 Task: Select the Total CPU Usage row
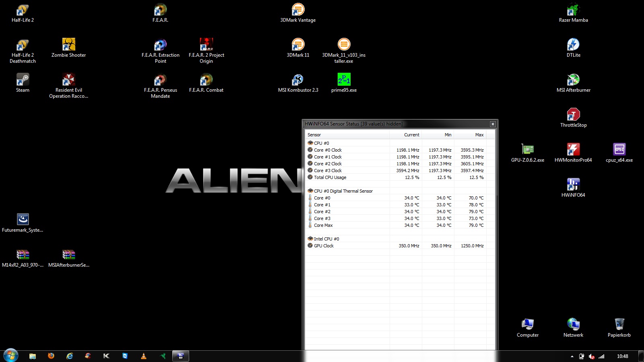tap(400, 177)
